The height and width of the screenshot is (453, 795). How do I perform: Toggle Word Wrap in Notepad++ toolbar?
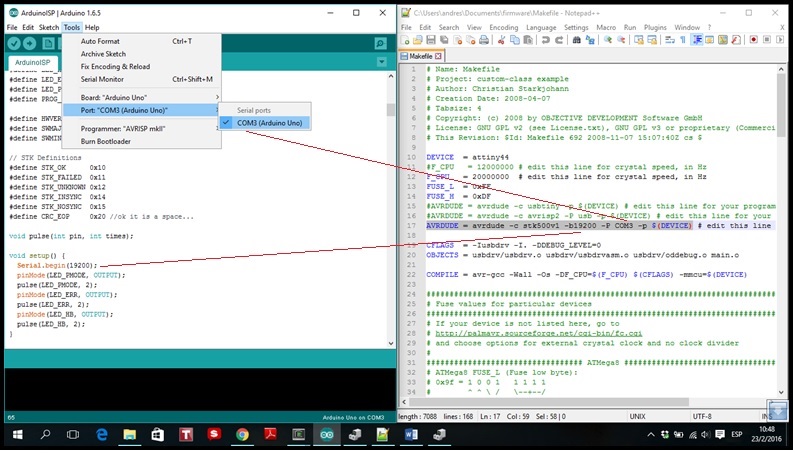(x=670, y=40)
